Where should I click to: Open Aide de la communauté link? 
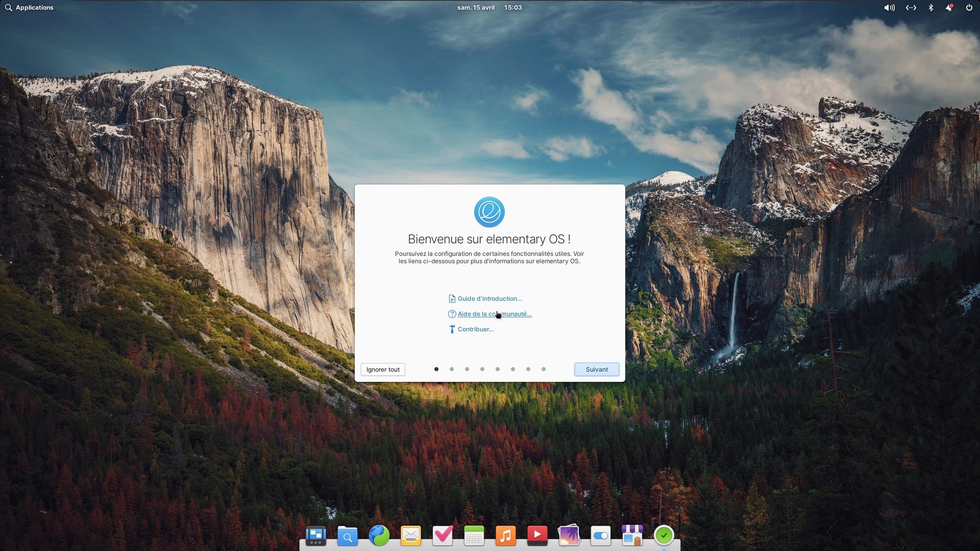tap(495, 314)
